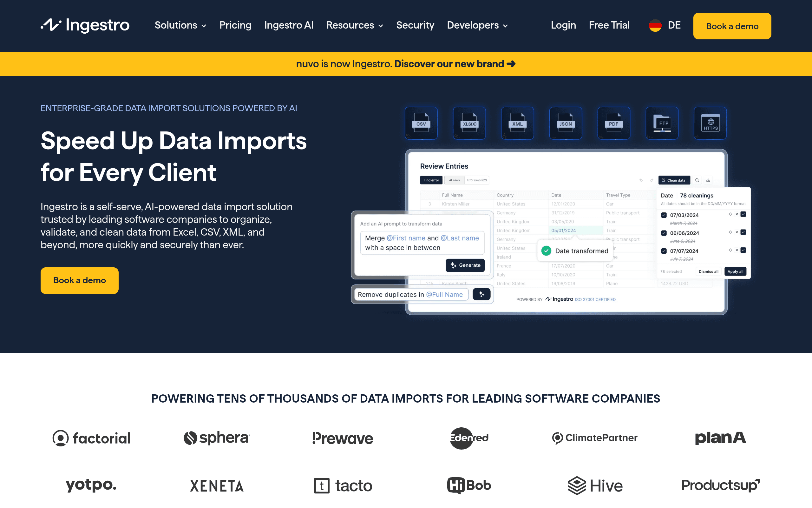Select the XML file format icon
812x508 pixels.
point(517,123)
